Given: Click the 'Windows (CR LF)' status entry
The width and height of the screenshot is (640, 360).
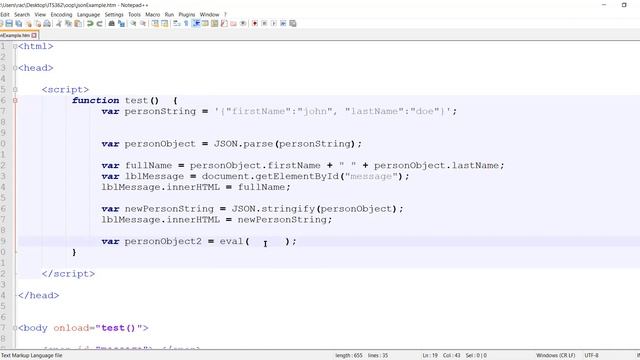Looking at the screenshot, I should tap(556, 356).
